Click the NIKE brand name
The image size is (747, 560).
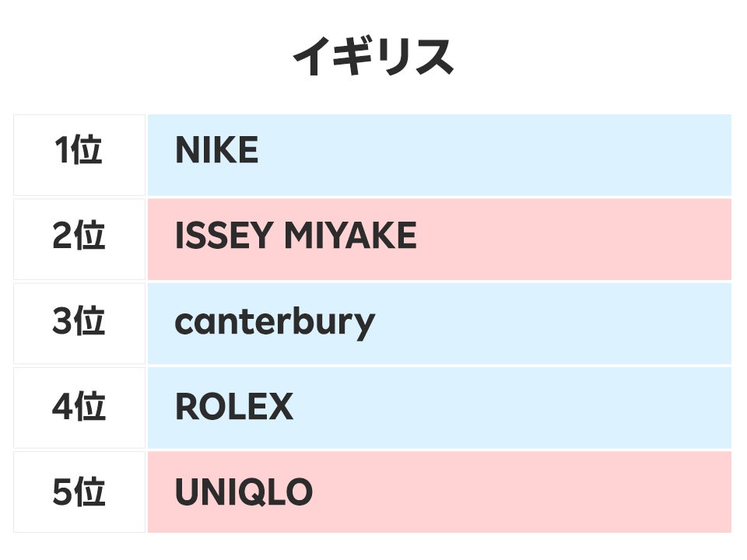pos(216,151)
